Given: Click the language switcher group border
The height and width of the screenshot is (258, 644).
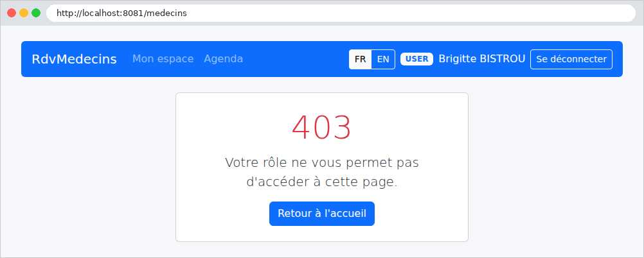Looking at the screenshot, I should click(x=372, y=50).
